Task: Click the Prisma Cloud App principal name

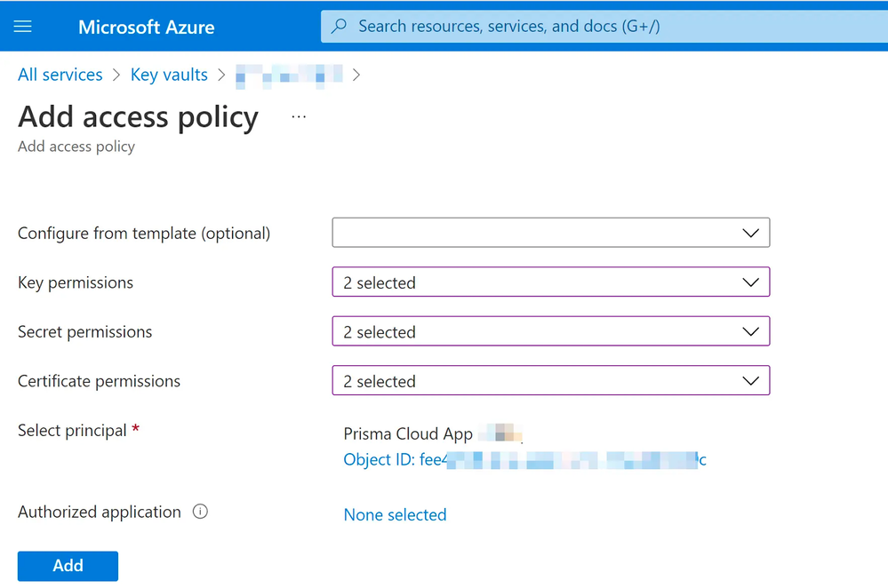Action: (409, 434)
